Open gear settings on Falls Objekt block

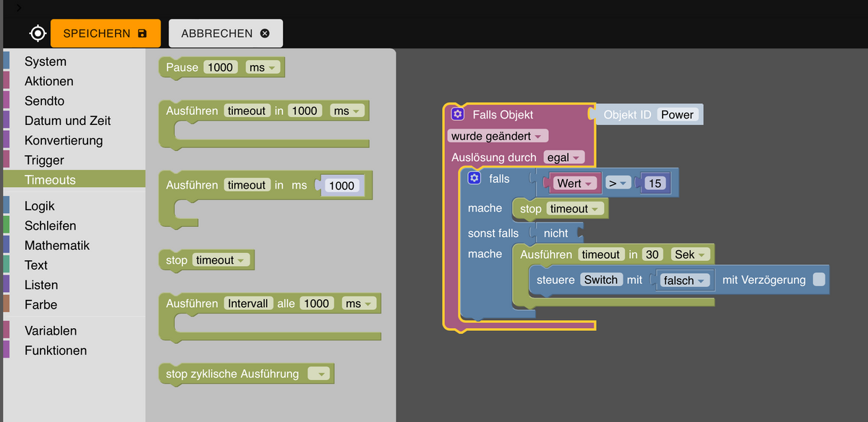coord(457,114)
